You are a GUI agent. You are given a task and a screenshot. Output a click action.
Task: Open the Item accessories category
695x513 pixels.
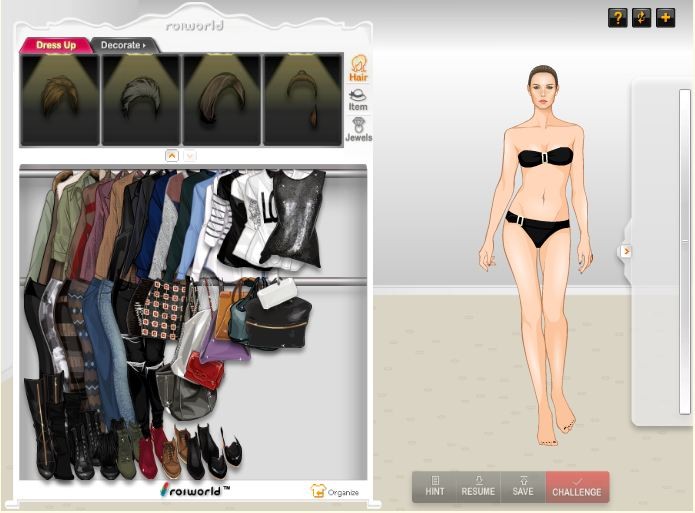tap(357, 99)
